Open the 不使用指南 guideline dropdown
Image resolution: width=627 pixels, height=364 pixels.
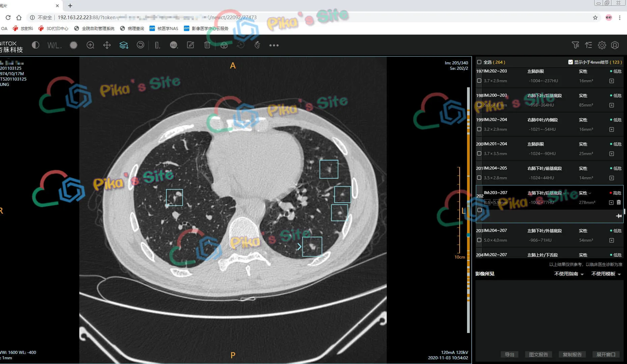[x=569, y=274]
